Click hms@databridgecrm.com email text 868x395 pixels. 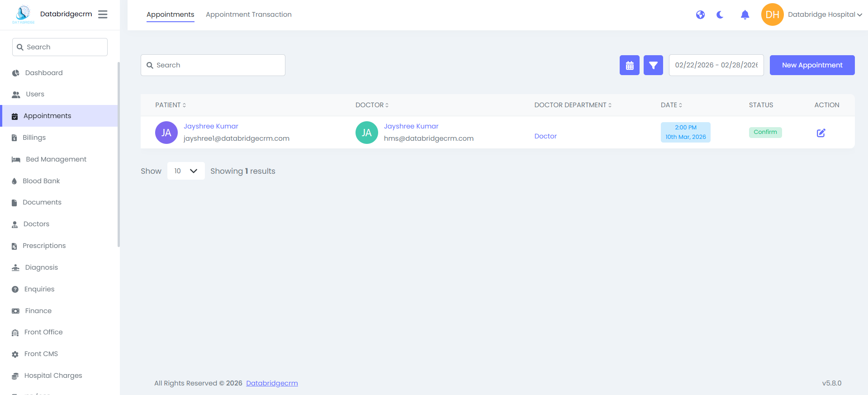[429, 138]
